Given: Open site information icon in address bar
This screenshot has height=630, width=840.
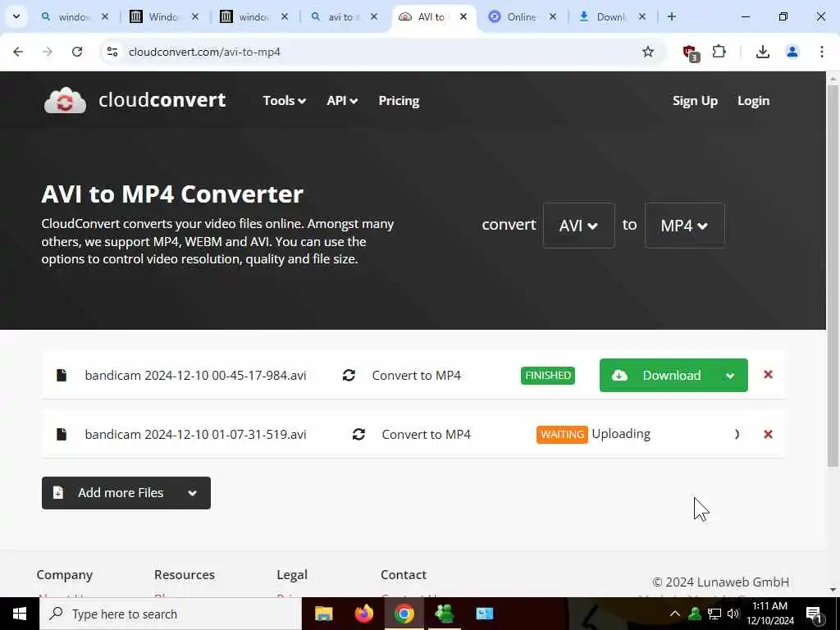Looking at the screenshot, I should click(x=112, y=52).
